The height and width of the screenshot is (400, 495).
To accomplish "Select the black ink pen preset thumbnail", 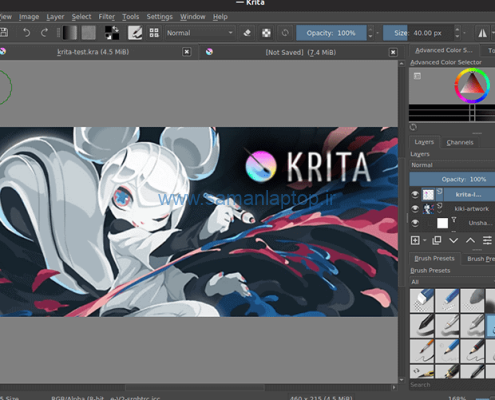I will pos(422,326).
